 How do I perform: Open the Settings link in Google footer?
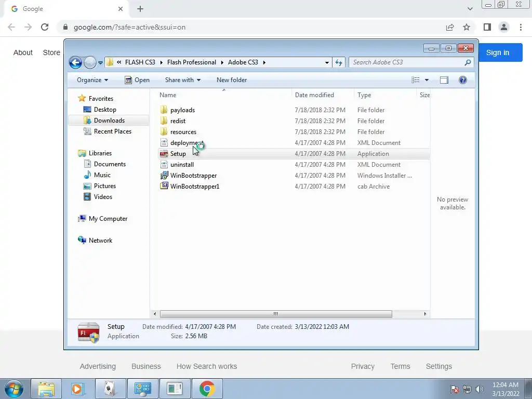tap(438, 366)
